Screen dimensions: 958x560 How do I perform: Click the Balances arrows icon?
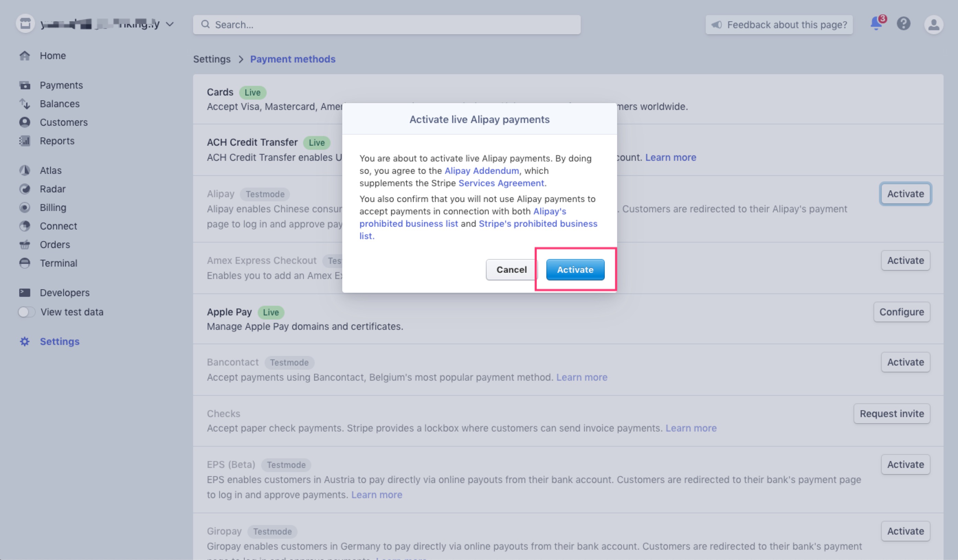coord(25,104)
